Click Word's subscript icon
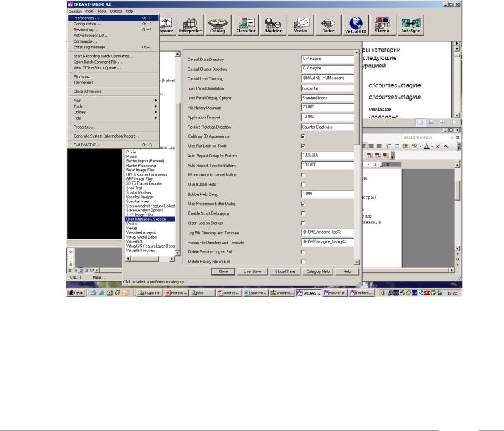This screenshot has height=431, width=504. 446,146
